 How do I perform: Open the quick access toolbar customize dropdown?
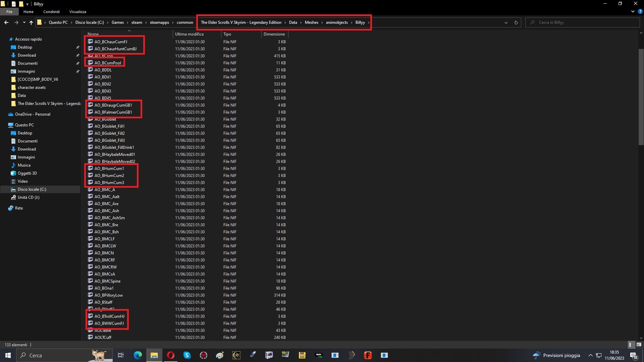tap(27, 4)
